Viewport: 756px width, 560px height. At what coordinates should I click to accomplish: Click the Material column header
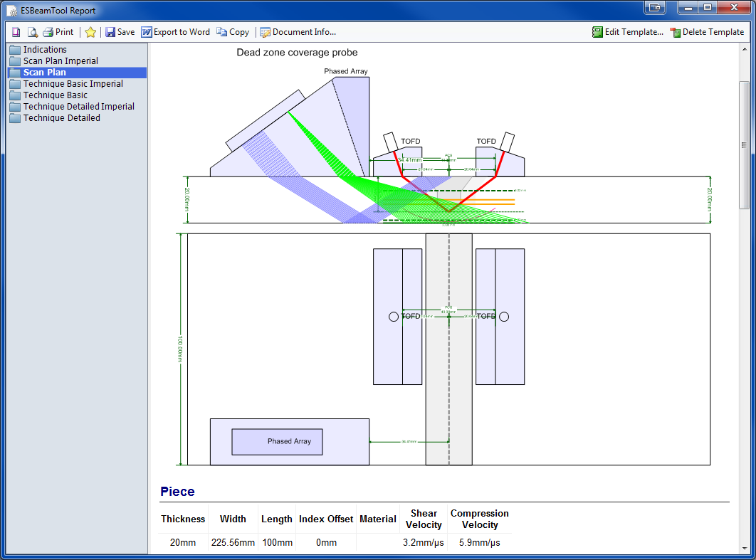(377, 519)
